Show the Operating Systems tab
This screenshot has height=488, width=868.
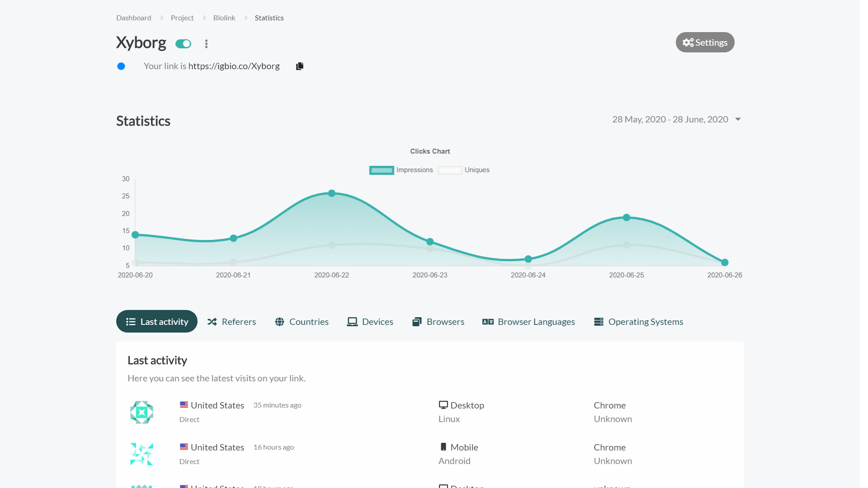click(638, 322)
